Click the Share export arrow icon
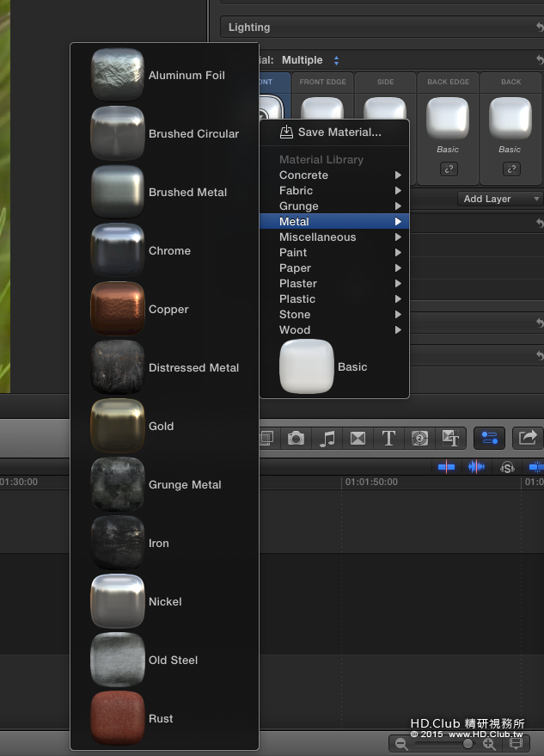The width and height of the screenshot is (544, 756). click(527, 439)
